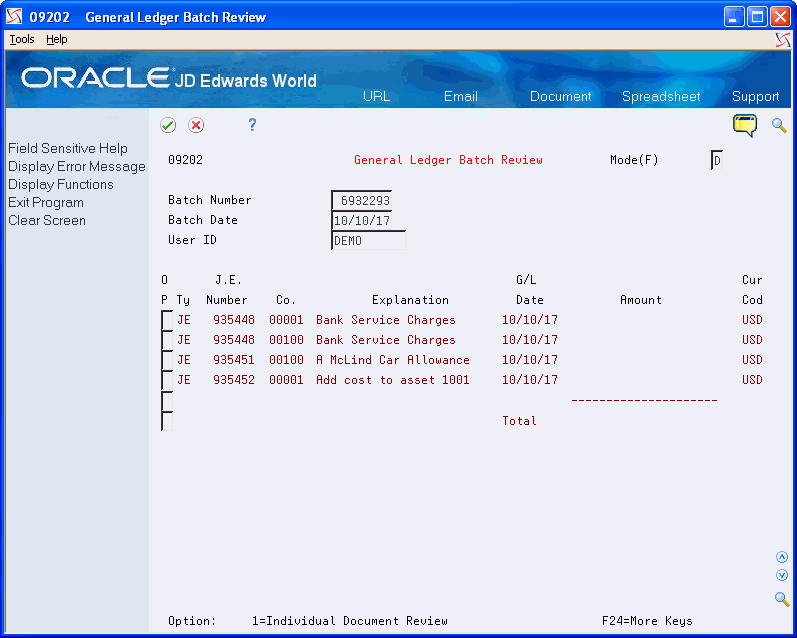Click Display Functions link
This screenshot has height=638, width=797.
[60, 185]
